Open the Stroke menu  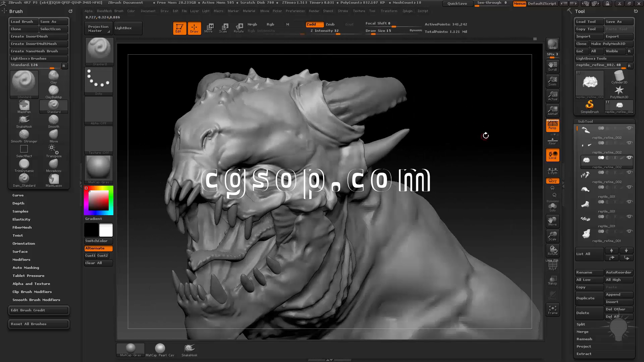[343, 11]
